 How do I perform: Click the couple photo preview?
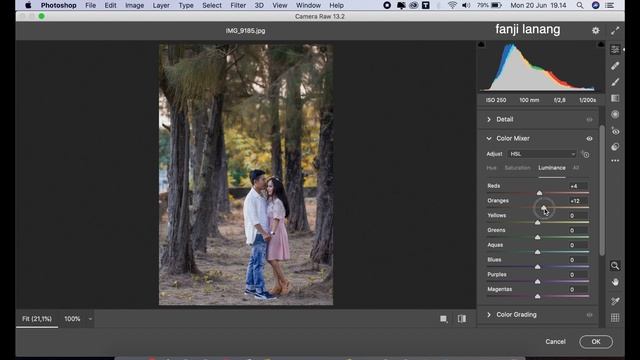(x=246, y=175)
